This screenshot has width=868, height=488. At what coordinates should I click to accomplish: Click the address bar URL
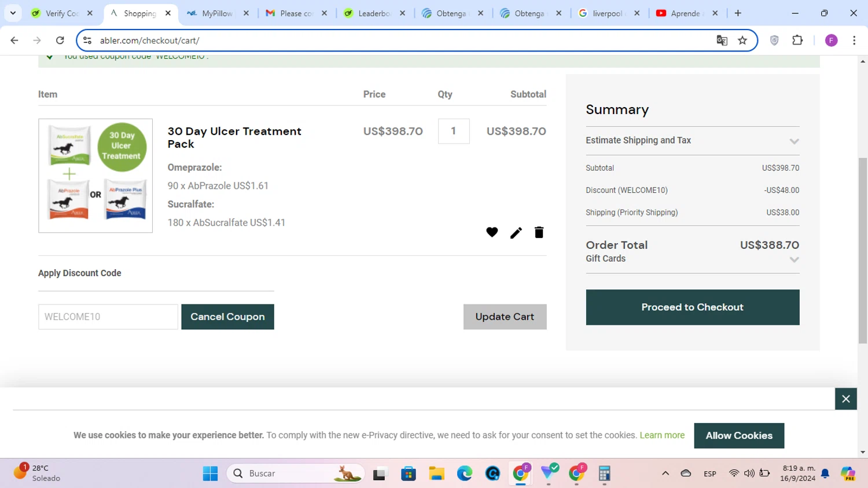[149, 41]
